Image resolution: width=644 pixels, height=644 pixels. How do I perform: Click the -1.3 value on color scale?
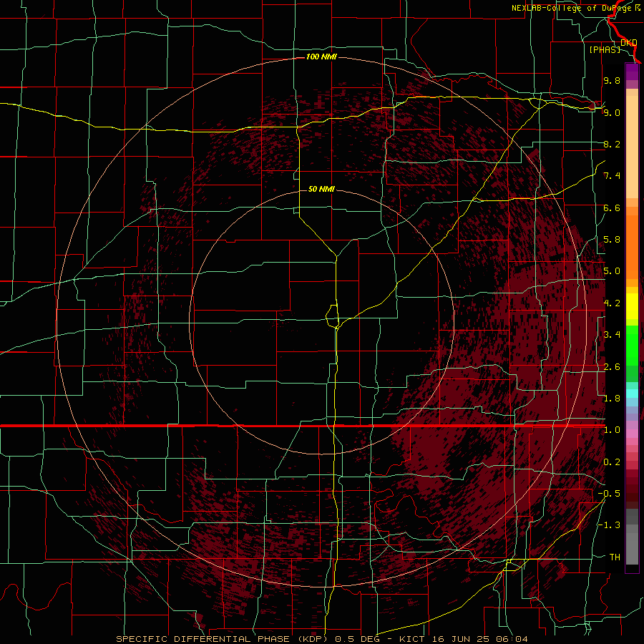[609, 525]
